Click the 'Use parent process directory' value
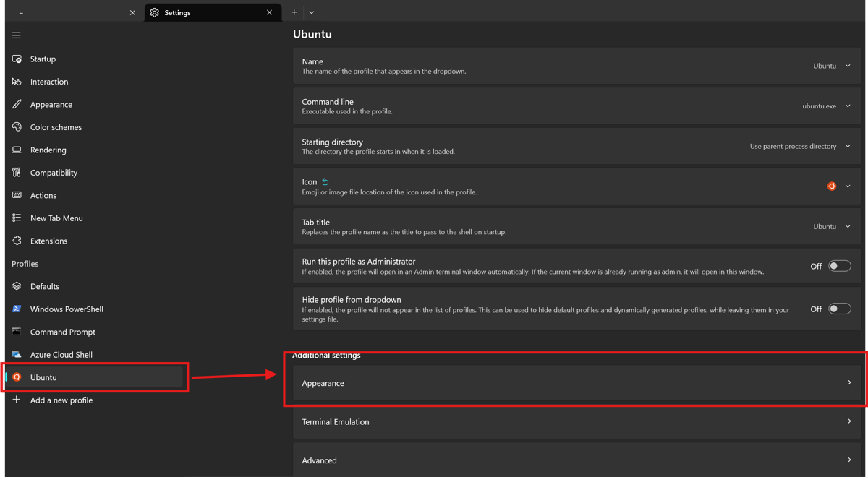Viewport: 868px width, 477px height. pyautogui.click(x=793, y=147)
